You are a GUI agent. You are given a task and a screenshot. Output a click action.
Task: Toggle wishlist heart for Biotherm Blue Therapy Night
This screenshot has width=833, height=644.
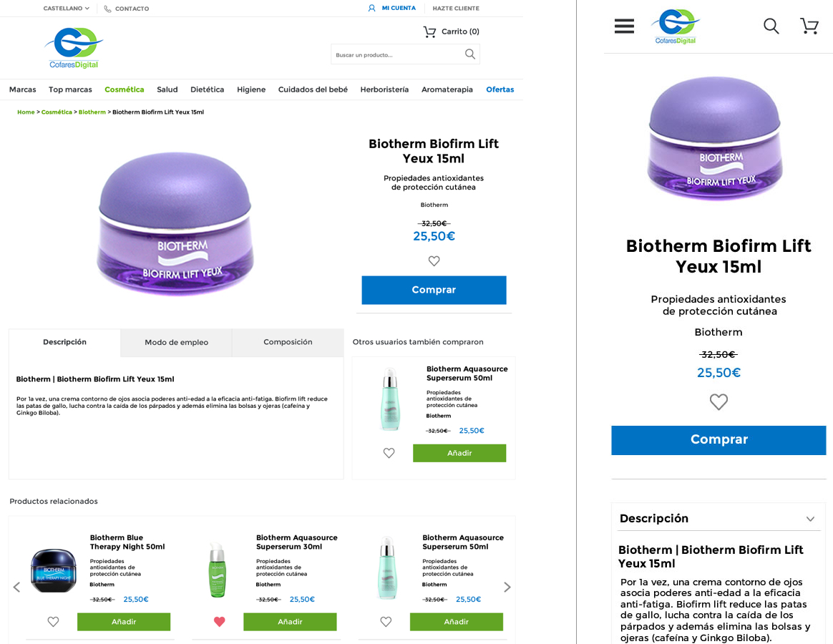53,622
